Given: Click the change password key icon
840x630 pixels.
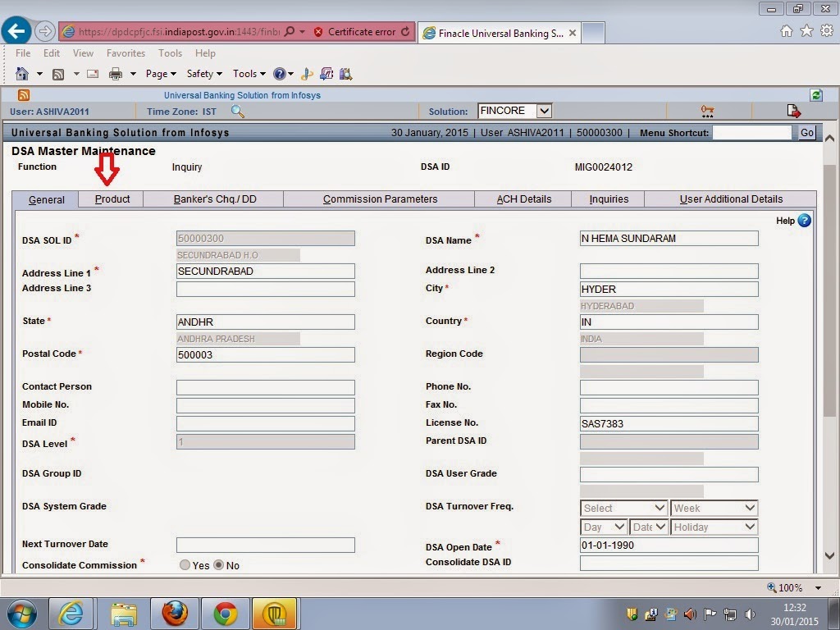Looking at the screenshot, I should click(707, 110).
